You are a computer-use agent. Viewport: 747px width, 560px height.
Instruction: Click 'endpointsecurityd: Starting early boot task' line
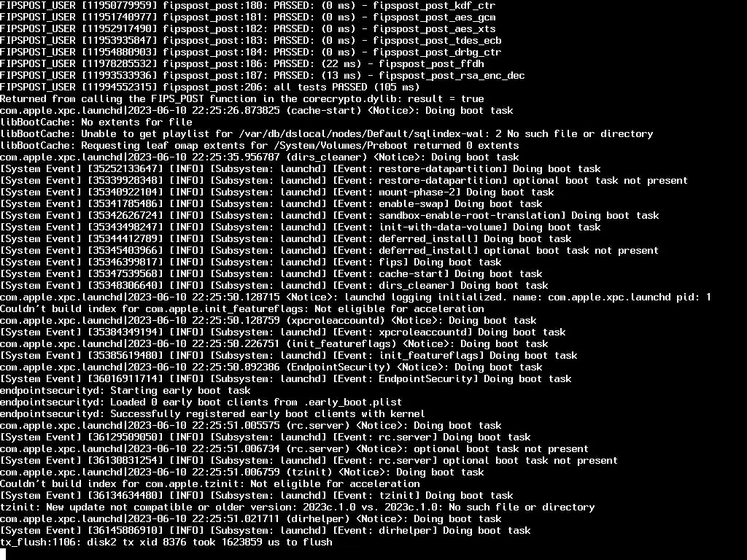tap(125, 391)
